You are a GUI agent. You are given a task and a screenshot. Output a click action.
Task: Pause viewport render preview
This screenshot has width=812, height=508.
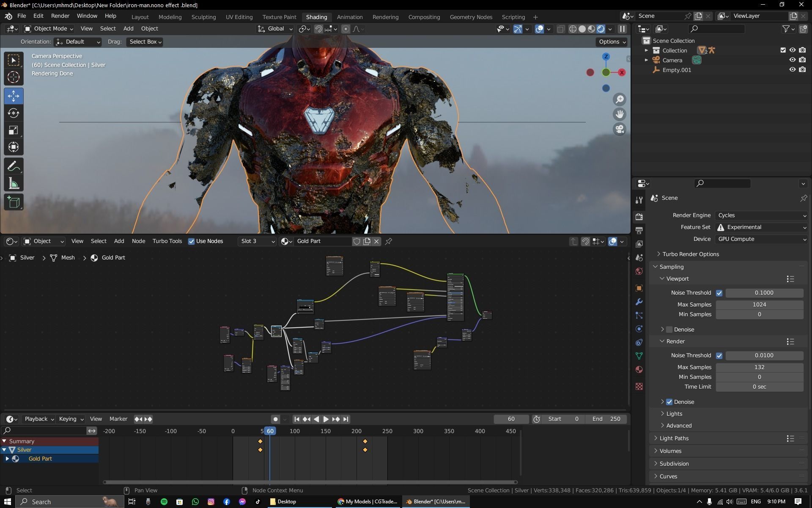coord(622,29)
